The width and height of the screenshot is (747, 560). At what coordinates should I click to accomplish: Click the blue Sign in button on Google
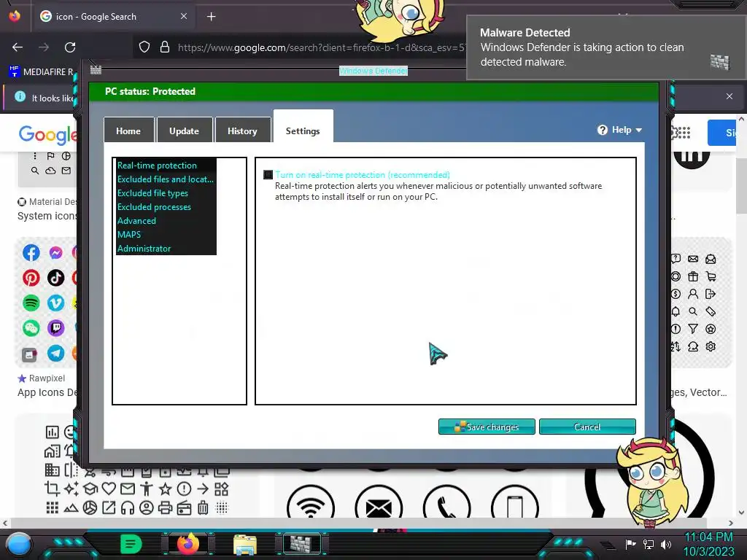722,133
